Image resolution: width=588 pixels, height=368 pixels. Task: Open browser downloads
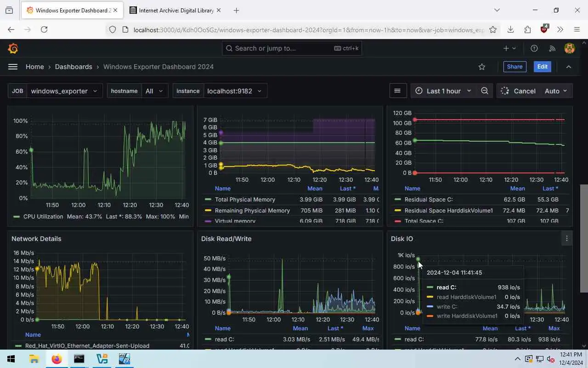510,29
